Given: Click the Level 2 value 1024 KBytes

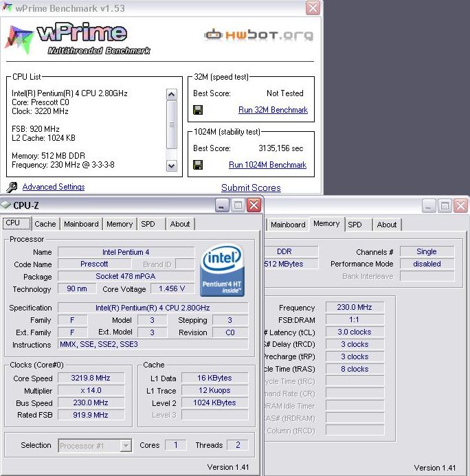Looking at the screenshot, I should click(214, 403).
